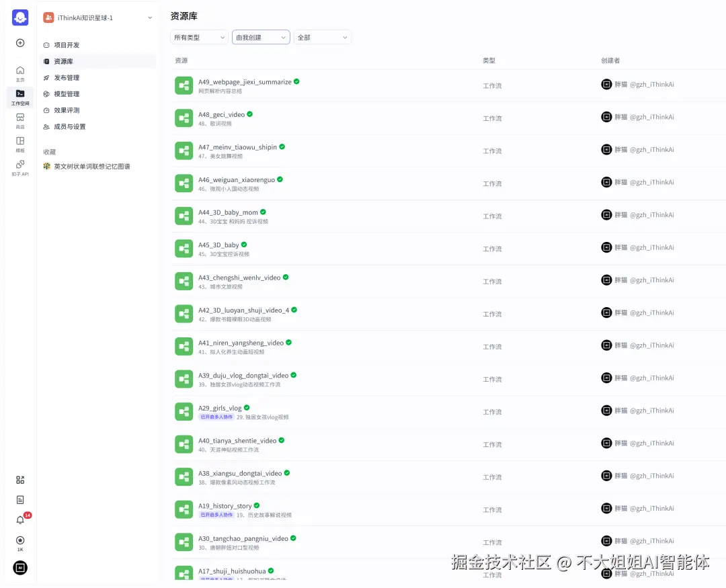Click the 创建者 column header
Image resolution: width=726 pixels, height=588 pixels.
tap(610, 60)
